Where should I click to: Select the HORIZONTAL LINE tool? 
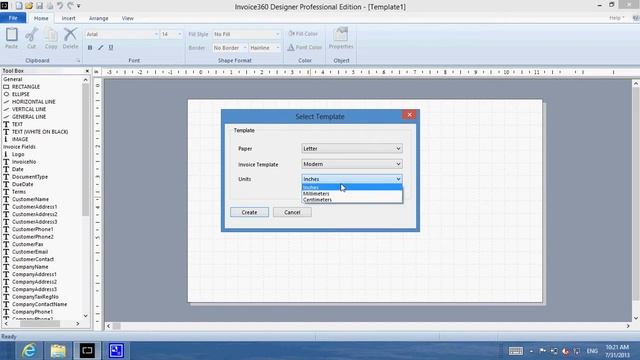pyautogui.click(x=33, y=102)
